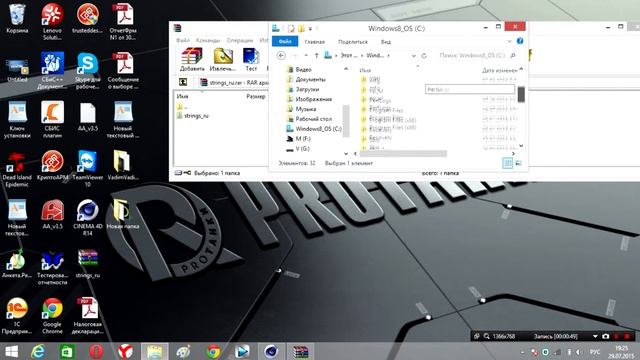The height and width of the screenshot is (360, 640).
Task: Open Quick Access Toolbar customize dropdown
Action: [310, 29]
